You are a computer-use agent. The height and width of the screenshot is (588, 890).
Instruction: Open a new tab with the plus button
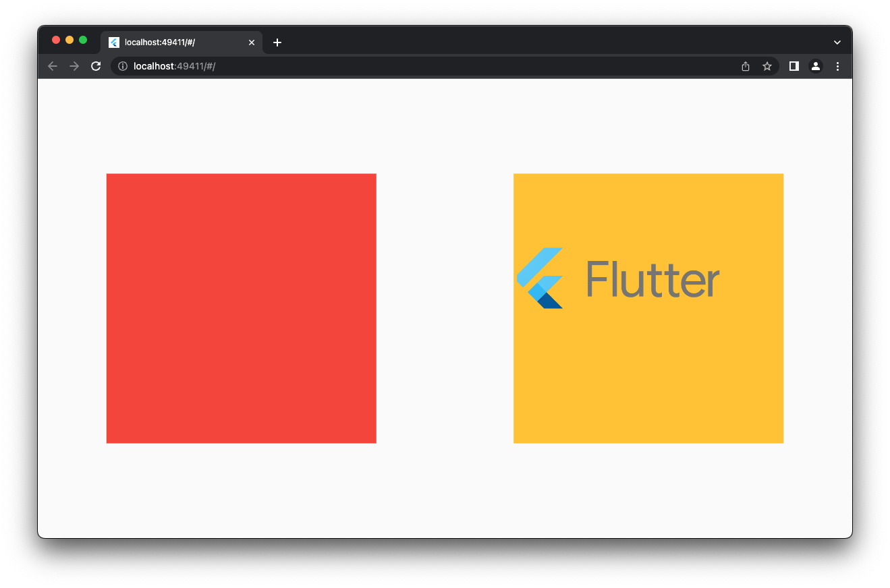[277, 42]
